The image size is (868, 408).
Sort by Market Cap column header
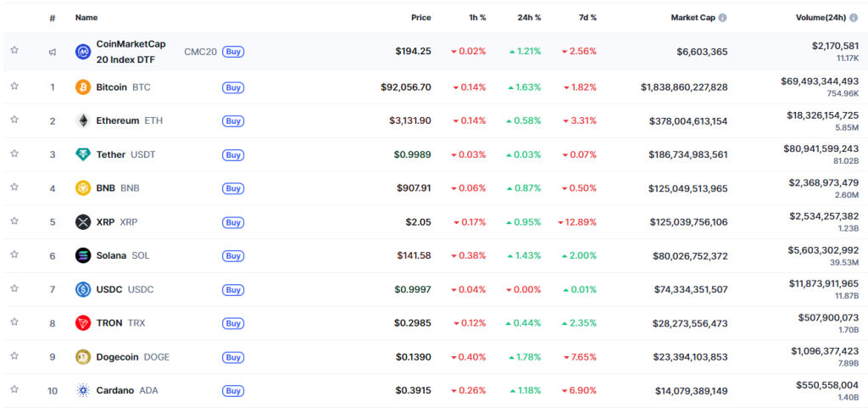(693, 18)
